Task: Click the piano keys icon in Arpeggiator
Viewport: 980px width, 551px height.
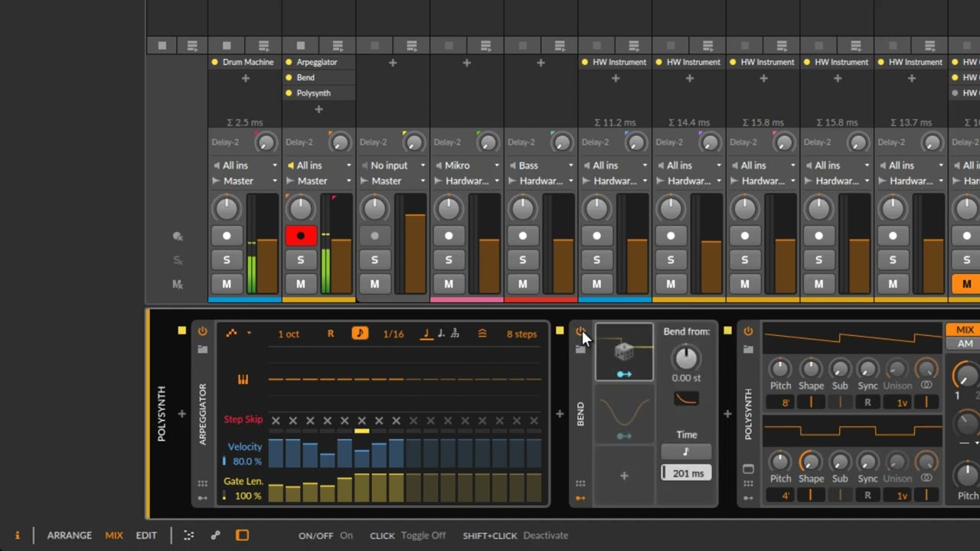Action: click(x=243, y=380)
